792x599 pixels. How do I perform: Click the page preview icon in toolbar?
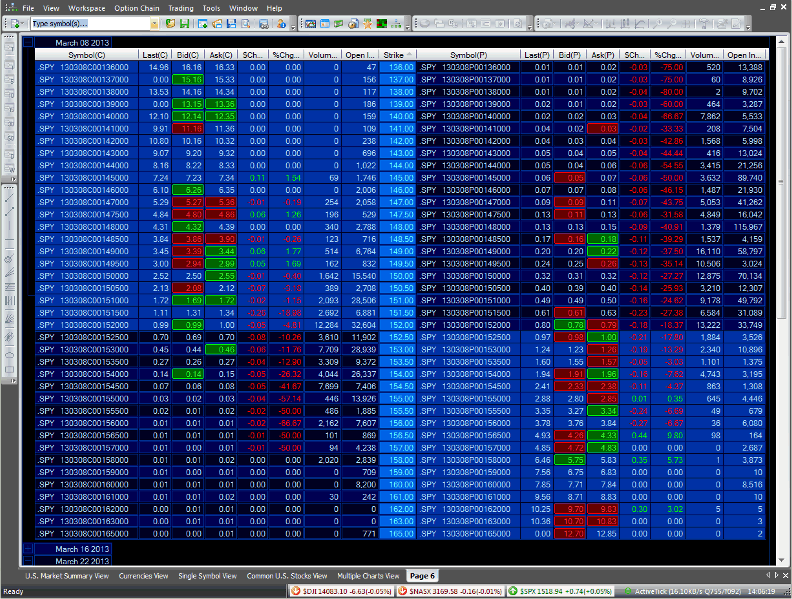245,24
